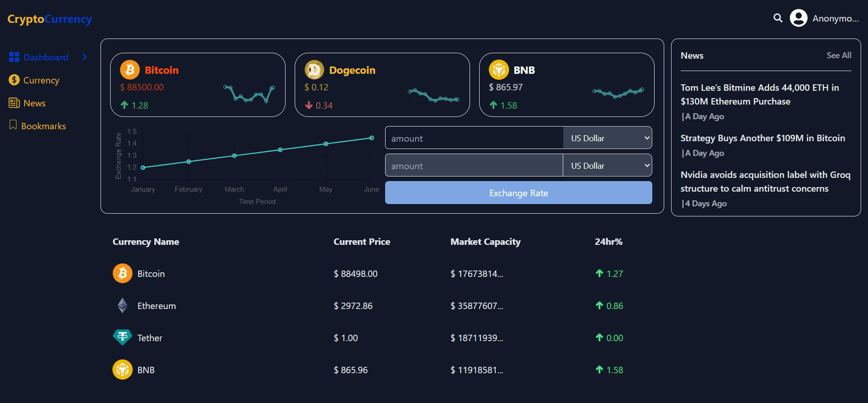
Task: Click the BNB icon in table row
Action: (x=123, y=370)
